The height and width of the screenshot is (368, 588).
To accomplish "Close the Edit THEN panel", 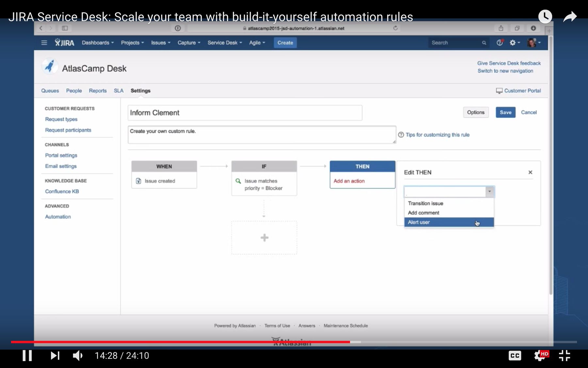I will (530, 172).
